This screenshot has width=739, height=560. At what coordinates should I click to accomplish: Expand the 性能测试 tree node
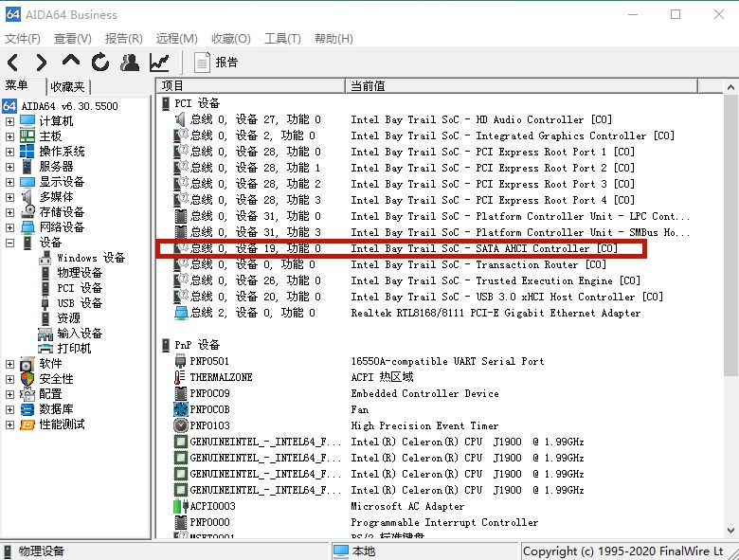(x=9, y=425)
